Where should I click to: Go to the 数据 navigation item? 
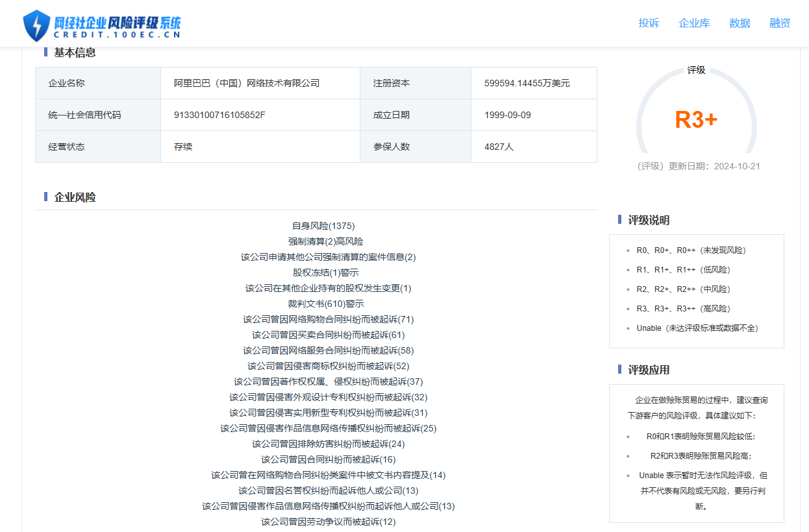(740, 23)
